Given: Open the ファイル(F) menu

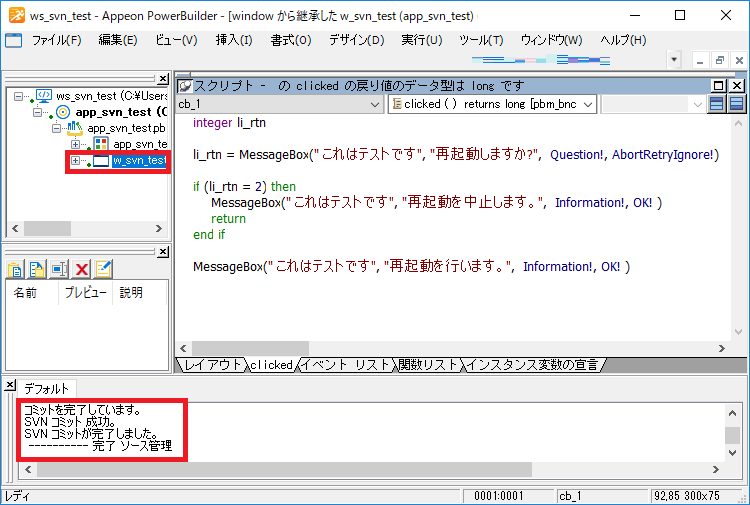Looking at the screenshot, I should (56, 40).
